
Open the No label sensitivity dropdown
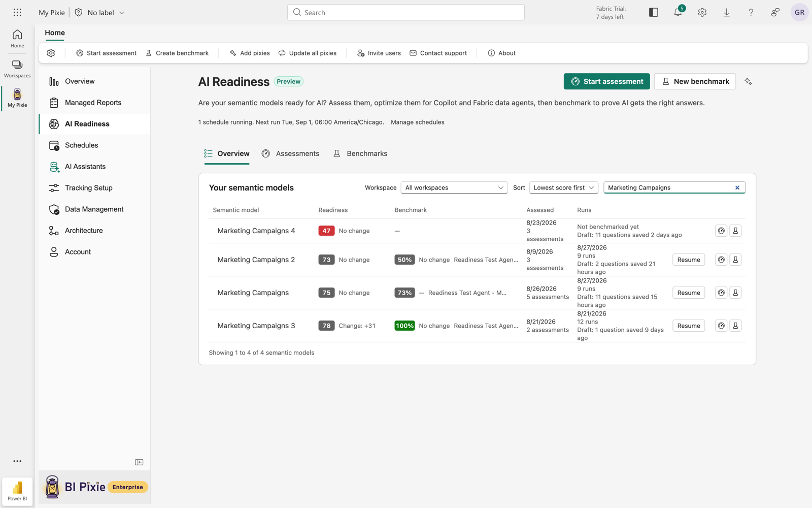point(100,12)
